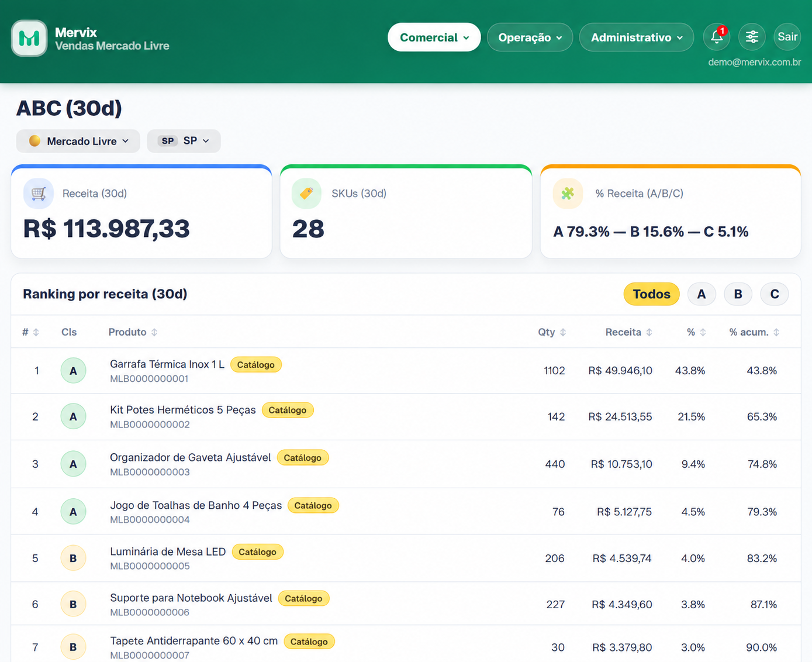The height and width of the screenshot is (662, 812).
Task: Sort the table by Receita column
Action: click(628, 332)
